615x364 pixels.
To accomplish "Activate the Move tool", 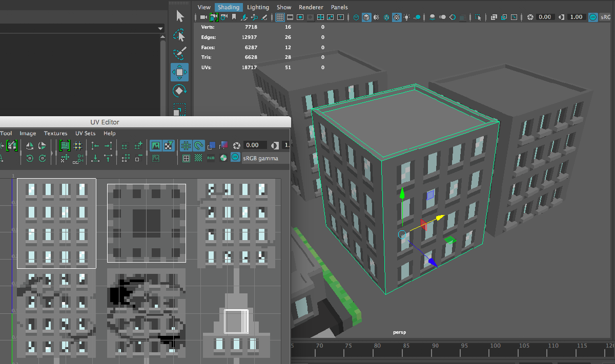I will (179, 72).
